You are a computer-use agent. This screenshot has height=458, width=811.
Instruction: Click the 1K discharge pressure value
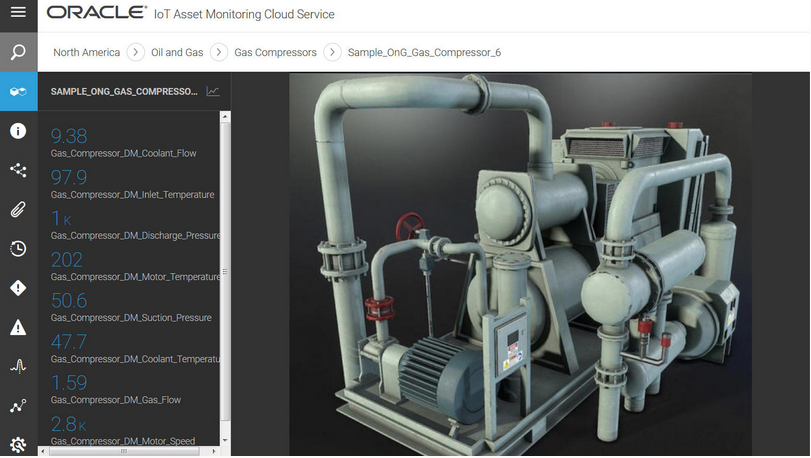click(61, 219)
